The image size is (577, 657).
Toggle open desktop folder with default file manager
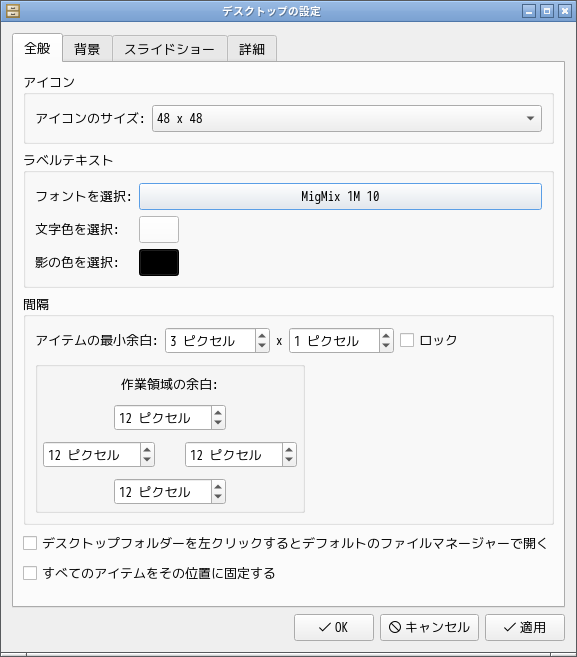(x=30, y=543)
